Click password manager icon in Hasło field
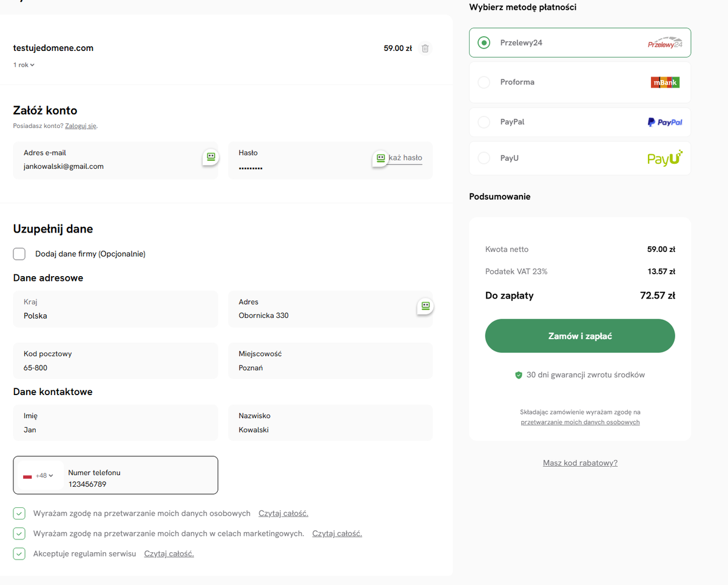 (380, 158)
